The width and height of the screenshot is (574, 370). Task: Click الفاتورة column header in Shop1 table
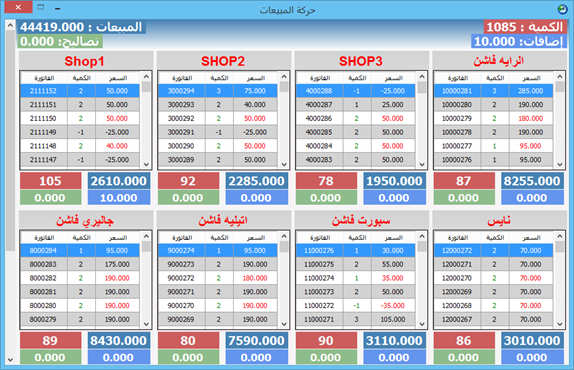[x=44, y=78]
